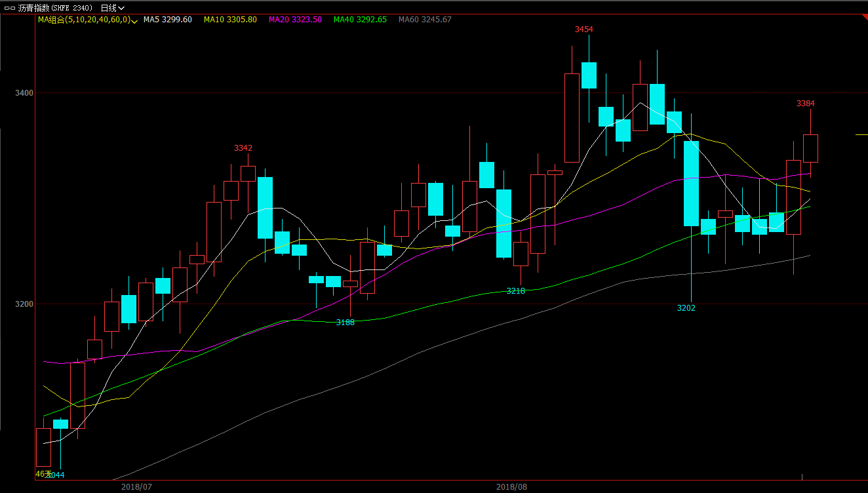Click the 3188 low price label
Viewport: 868px width, 493px height.
coord(345,323)
